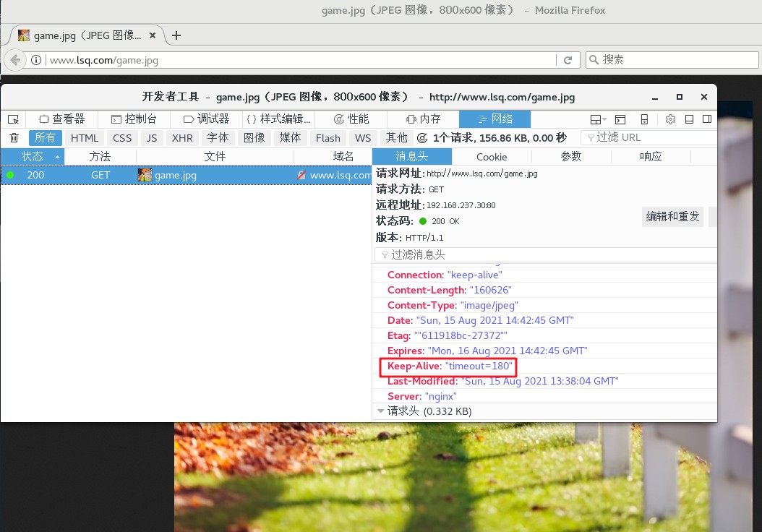This screenshot has width=762, height=532.
Task: Toggle the WS websocket filter
Action: pos(362,138)
